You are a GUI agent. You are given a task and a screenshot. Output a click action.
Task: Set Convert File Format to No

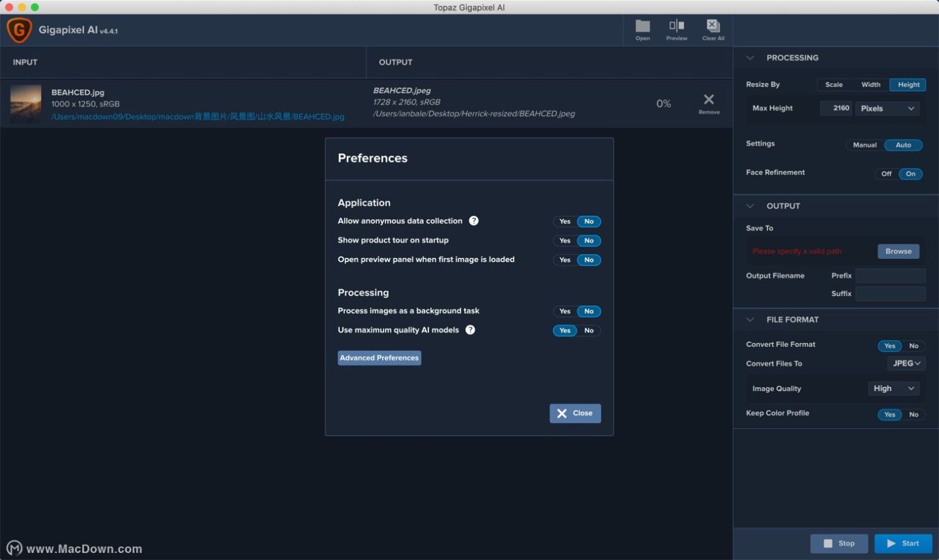(914, 346)
